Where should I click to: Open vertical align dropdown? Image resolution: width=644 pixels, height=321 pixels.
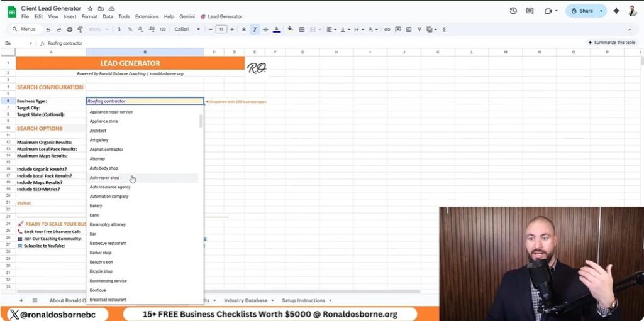click(345, 30)
